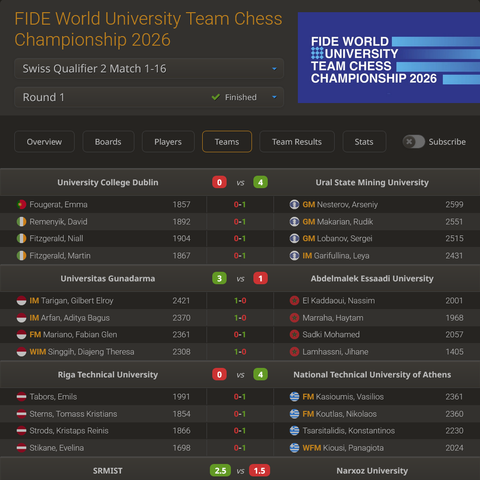The image size is (480, 480).
Task: Open the Stats tab
Action: tap(364, 142)
